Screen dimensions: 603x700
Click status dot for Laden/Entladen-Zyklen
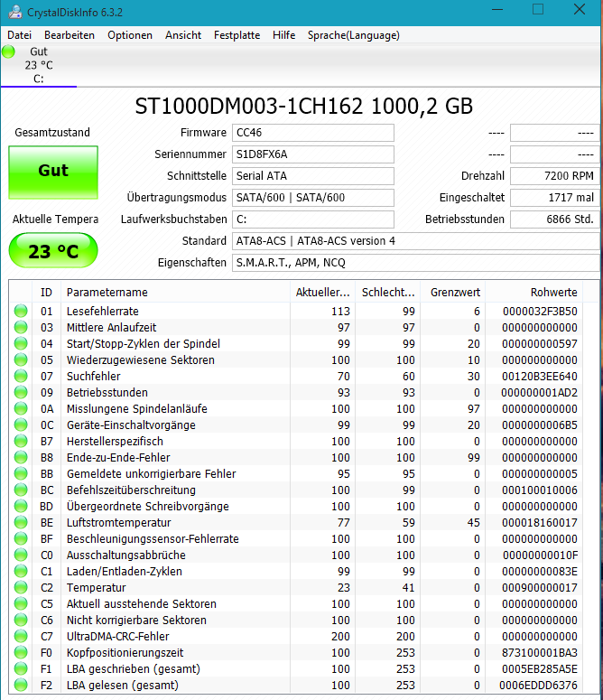click(x=21, y=571)
